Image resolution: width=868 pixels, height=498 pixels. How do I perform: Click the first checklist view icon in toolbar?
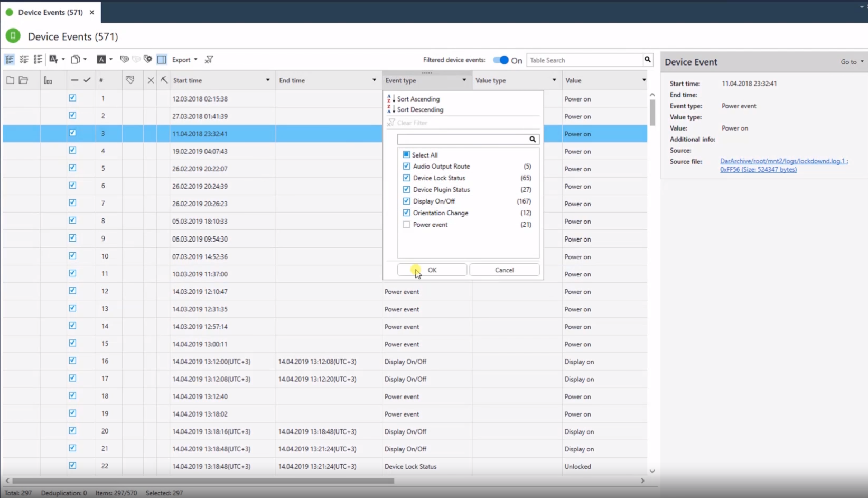(x=10, y=60)
